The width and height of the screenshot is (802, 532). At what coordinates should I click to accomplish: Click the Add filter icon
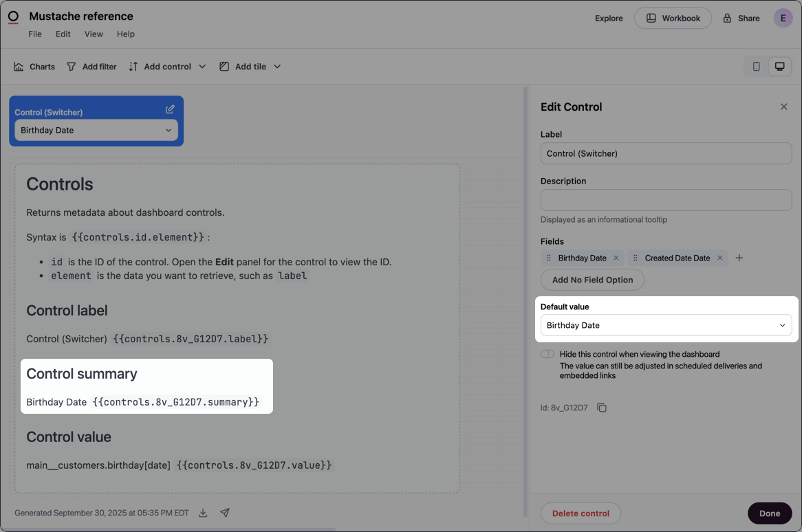click(72, 66)
